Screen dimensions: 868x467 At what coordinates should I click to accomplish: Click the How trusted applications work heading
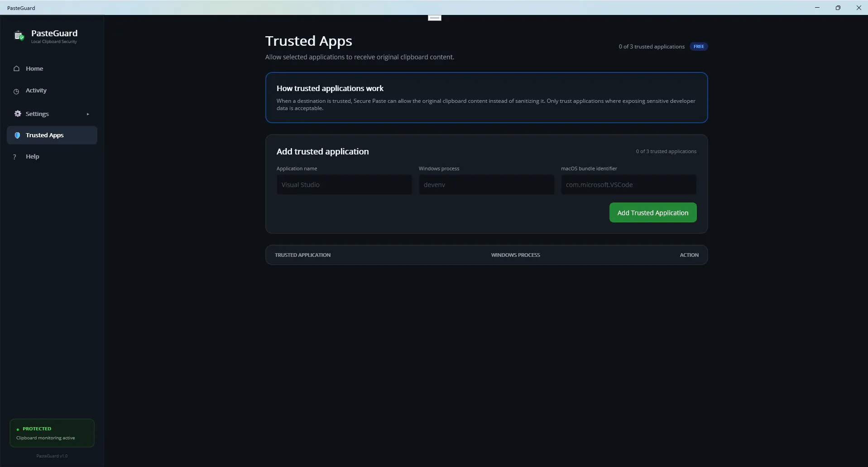click(x=330, y=88)
